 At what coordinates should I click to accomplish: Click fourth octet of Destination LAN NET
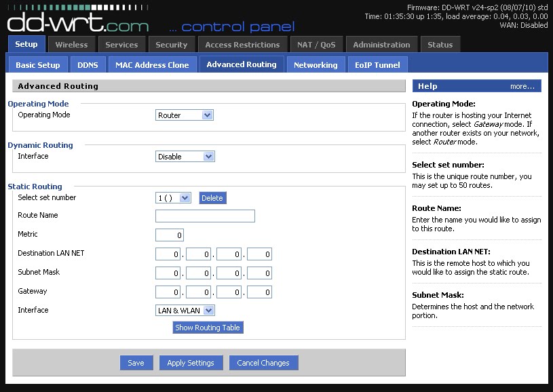(260, 254)
